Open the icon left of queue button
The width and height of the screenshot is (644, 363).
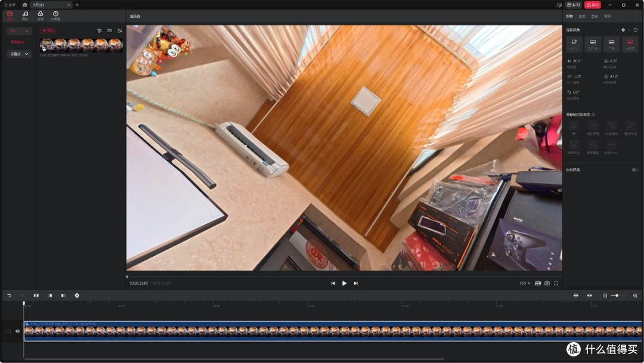(559, 5)
